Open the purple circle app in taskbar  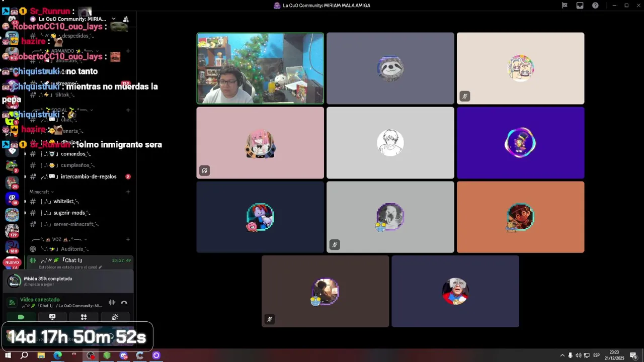point(156,355)
